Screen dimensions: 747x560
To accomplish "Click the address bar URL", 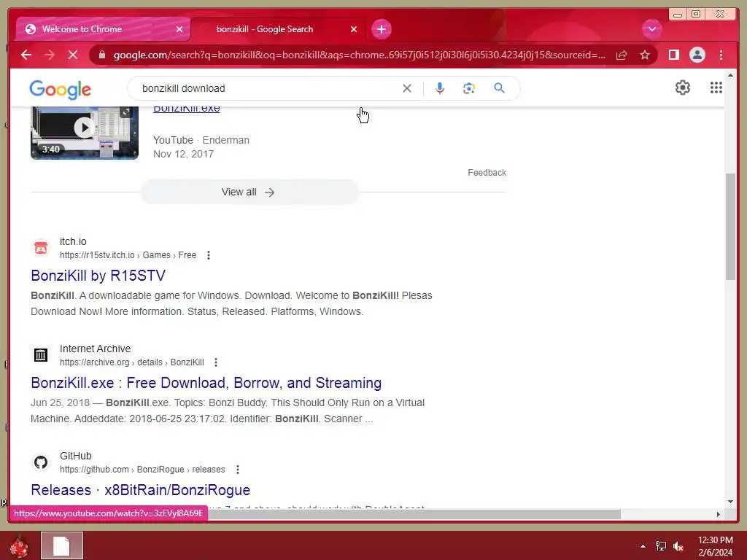I will (x=359, y=55).
